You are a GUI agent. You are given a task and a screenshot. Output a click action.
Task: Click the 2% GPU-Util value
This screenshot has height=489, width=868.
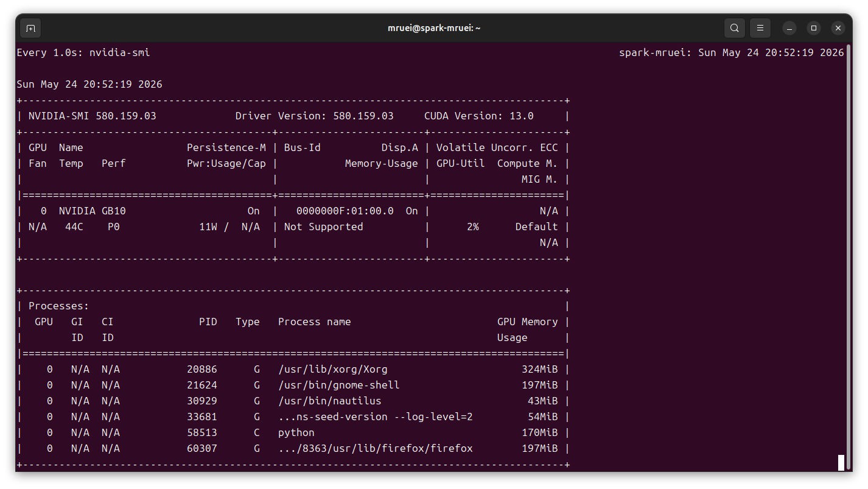[472, 227]
